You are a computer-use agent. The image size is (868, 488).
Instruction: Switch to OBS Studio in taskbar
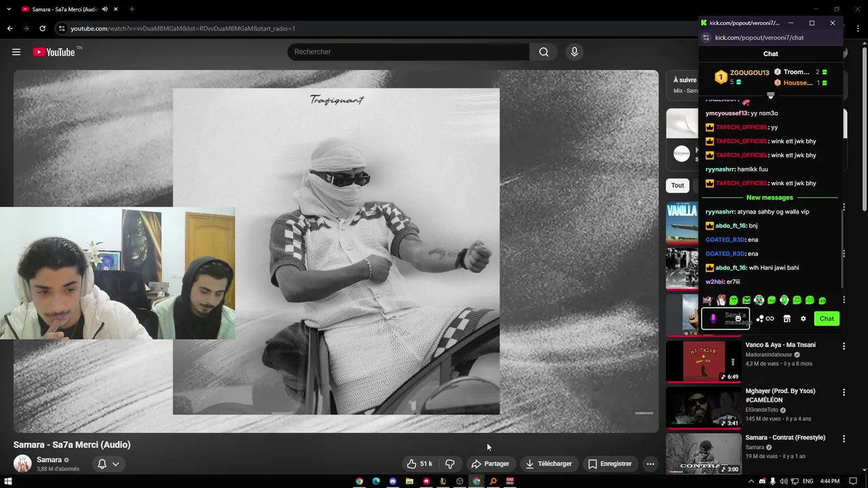(460, 481)
